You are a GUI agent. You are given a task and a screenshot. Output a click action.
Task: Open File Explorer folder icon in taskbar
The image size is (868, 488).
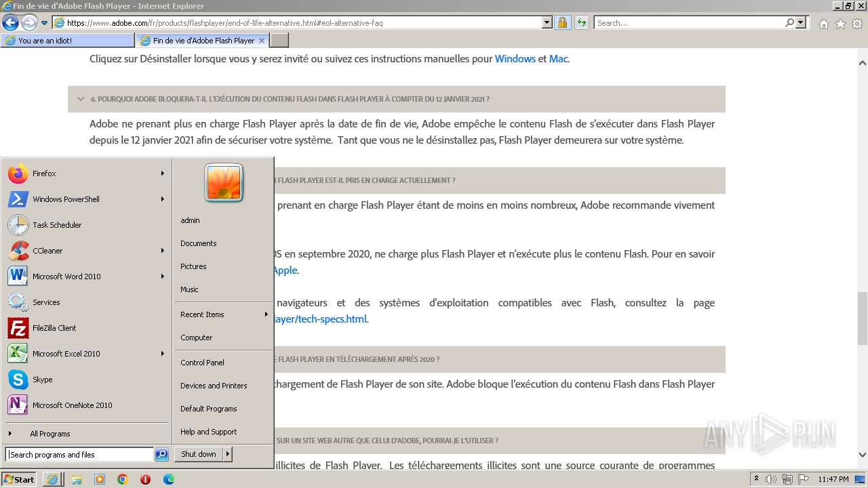(77, 479)
